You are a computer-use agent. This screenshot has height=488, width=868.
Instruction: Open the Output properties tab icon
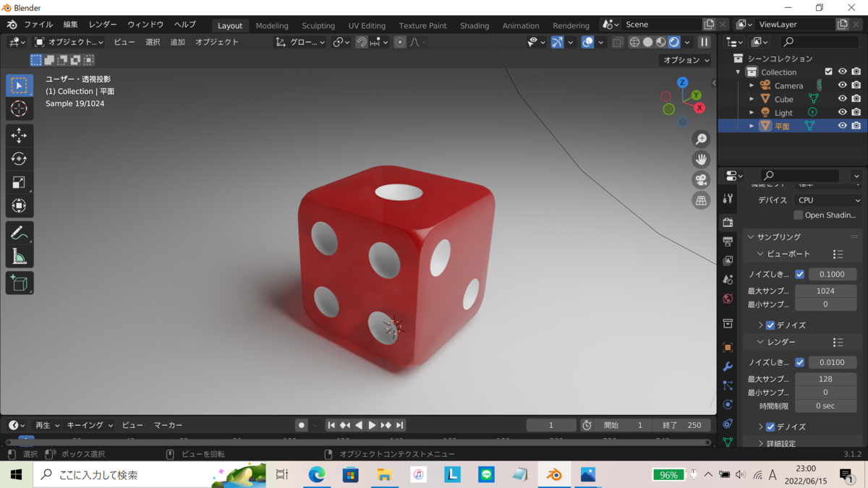tap(728, 241)
